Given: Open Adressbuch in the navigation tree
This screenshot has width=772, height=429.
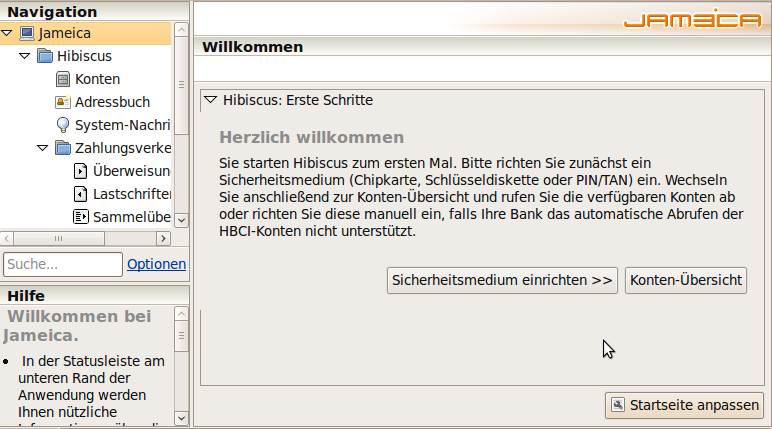Looking at the screenshot, I should 112,102.
